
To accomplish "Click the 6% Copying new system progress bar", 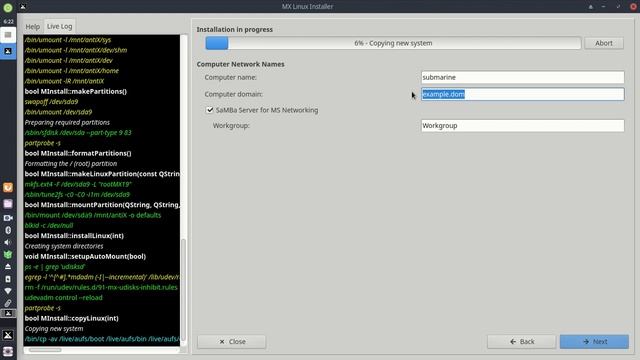I will pos(393,43).
